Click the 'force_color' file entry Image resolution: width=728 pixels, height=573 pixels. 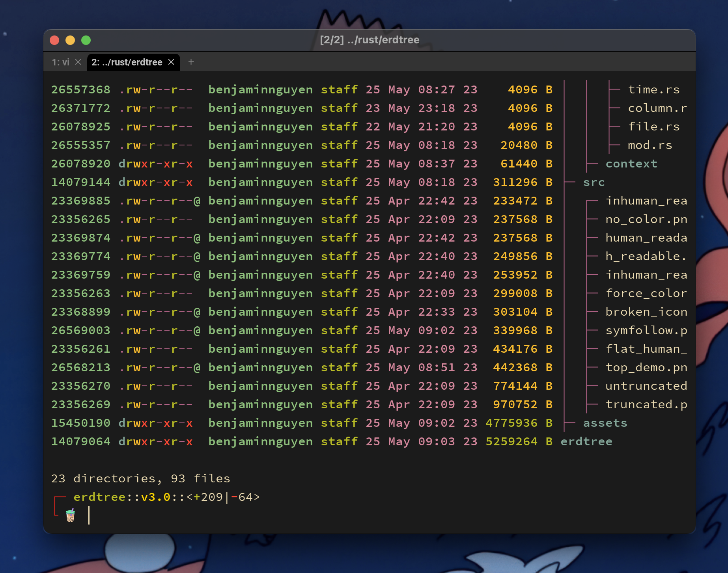pyautogui.click(x=646, y=293)
